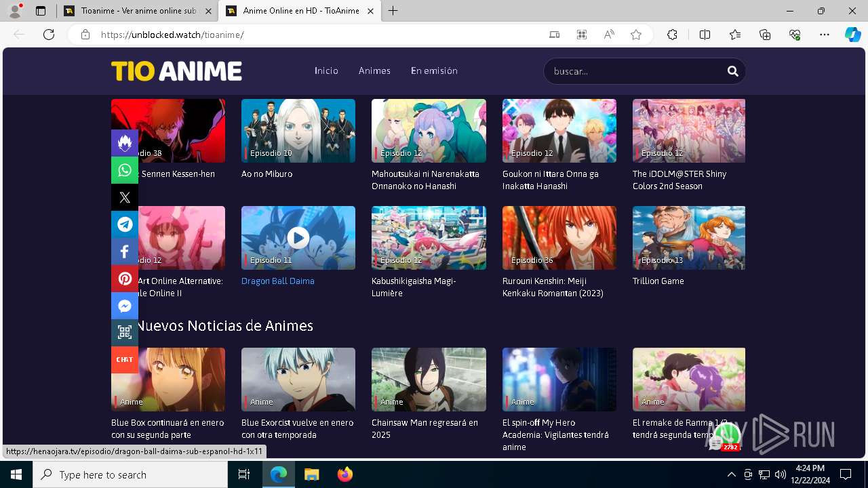Image resolution: width=868 pixels, height=488 pixels.
Task: Launch Firefox from taskbar
Action: click(x=345, y=474)
